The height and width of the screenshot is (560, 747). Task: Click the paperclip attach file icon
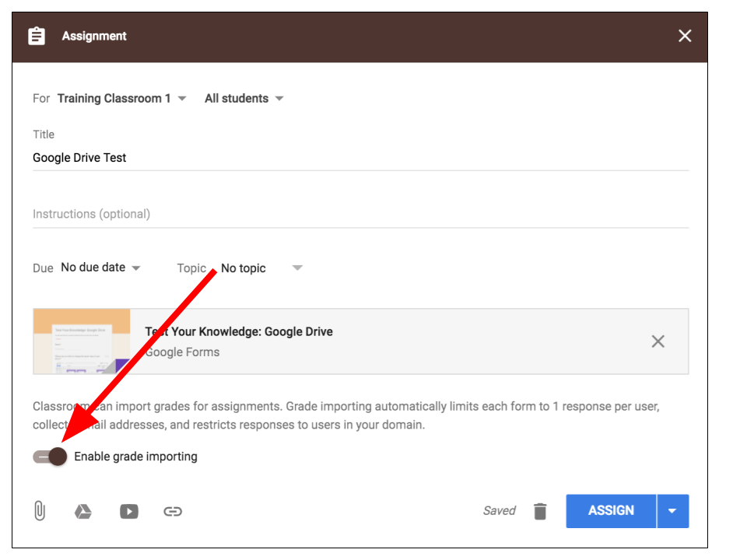coord(40,511)
